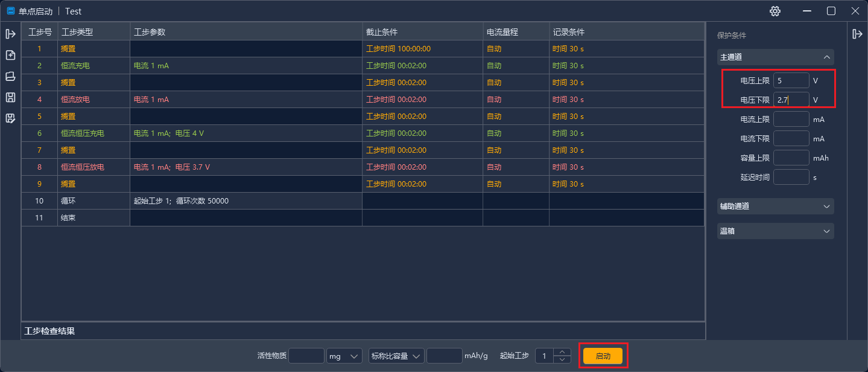Click the 启动 button to start
Screen dimensions: 868x372
603,356
